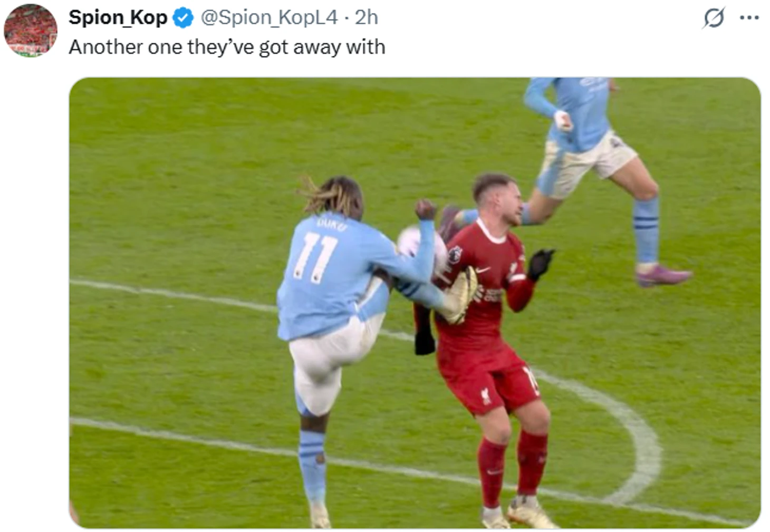770x532 pixels.
Task: Click the Nike swoosh on the red shirt
Action: tap(480, 270)
